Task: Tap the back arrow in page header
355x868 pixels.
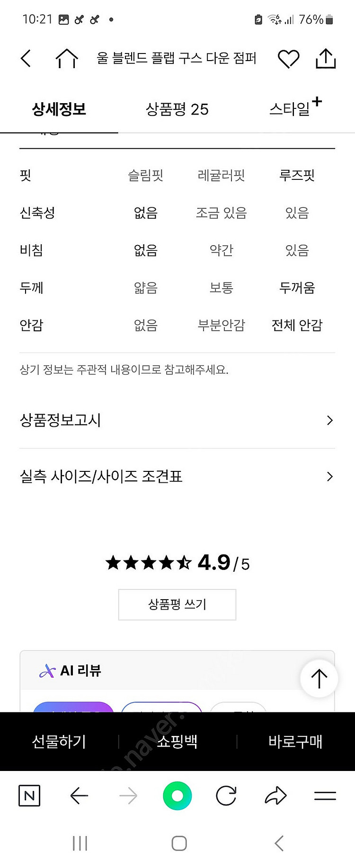Action: pyautogui.click(x=27, y=59)
